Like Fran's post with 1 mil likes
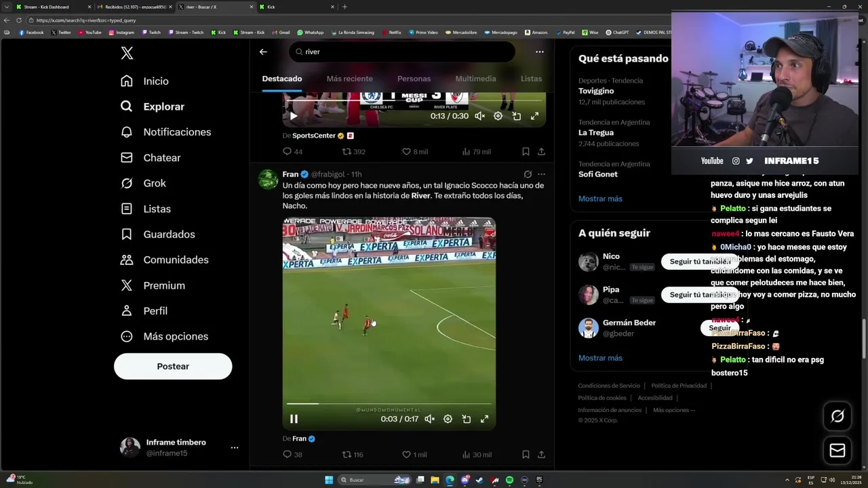Screen dimensions: 868x488 (414, 455)
